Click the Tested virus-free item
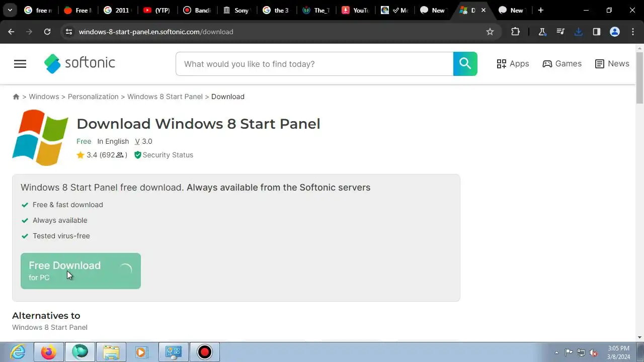Screen dimensions: 644x362 55,236
